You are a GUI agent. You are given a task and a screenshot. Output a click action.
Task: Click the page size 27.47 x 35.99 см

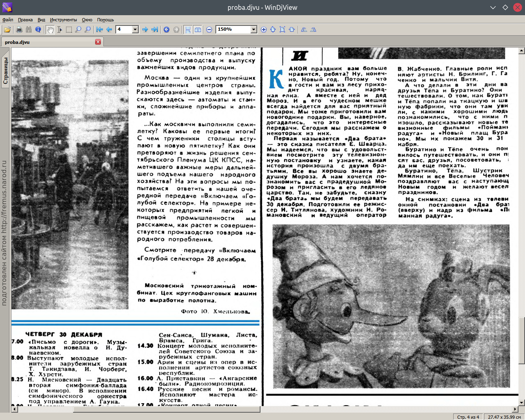pos(504,417)
